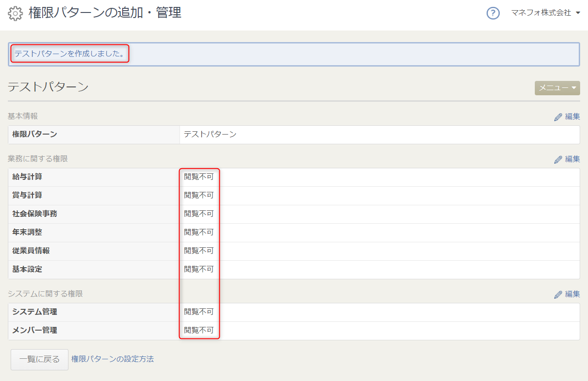The height and width of the screenshot is (381, 588).
Task: Open the help question mark icon
Action: (493, 13)
